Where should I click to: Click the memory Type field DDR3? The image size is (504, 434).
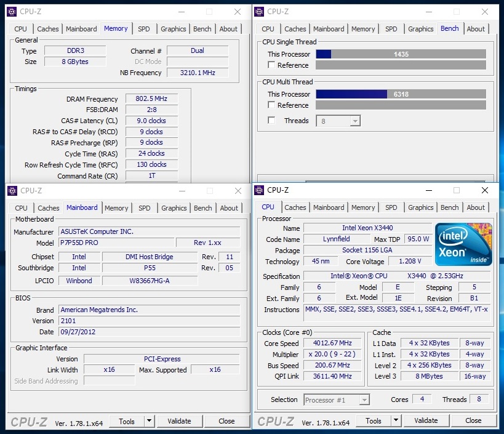pyautogui.click(x=75, y=50)
